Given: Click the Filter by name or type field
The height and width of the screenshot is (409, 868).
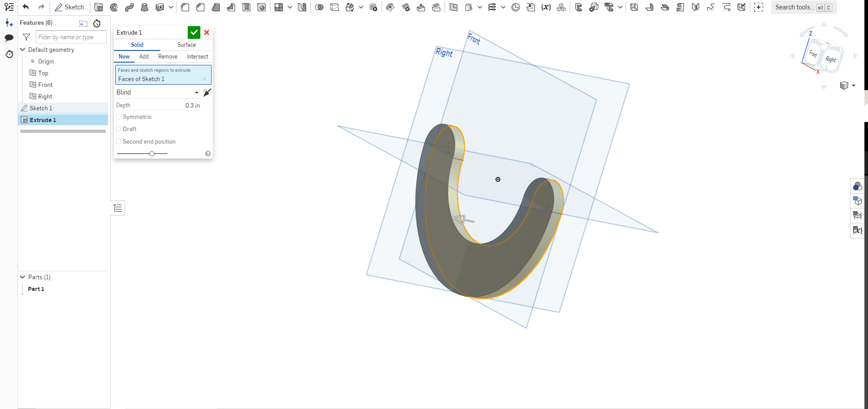Looking at the screenshot, I should coord(71,37).
